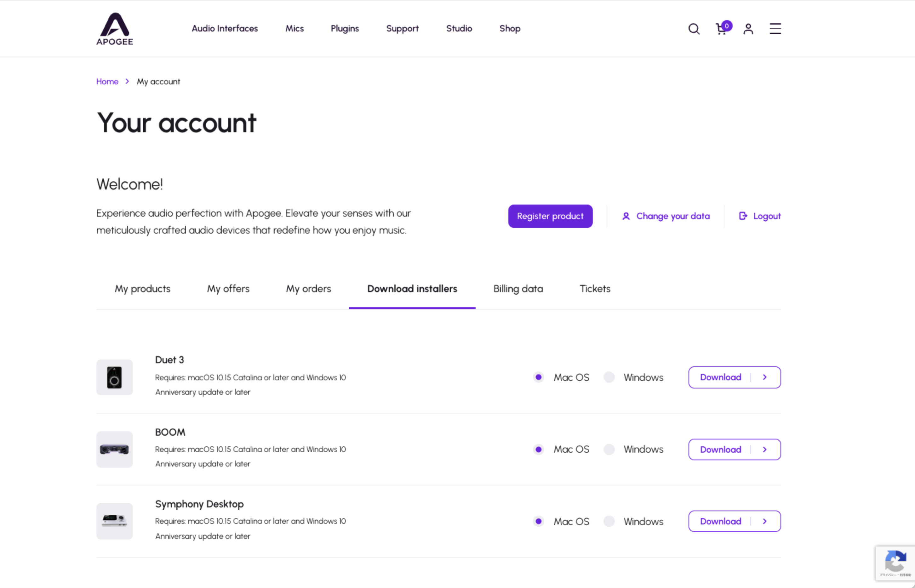This screenshot has width=915, height=588.
Task: Select the Download installers tab
Action: (x=412, y=289)
